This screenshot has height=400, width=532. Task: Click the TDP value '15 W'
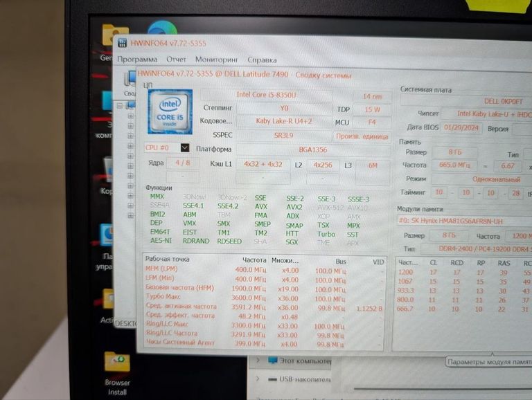(372, 109)
